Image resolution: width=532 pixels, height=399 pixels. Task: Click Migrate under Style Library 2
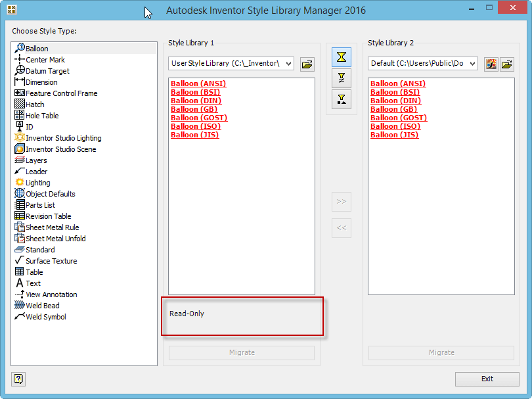pyautogui.click(x=441, y=353)
